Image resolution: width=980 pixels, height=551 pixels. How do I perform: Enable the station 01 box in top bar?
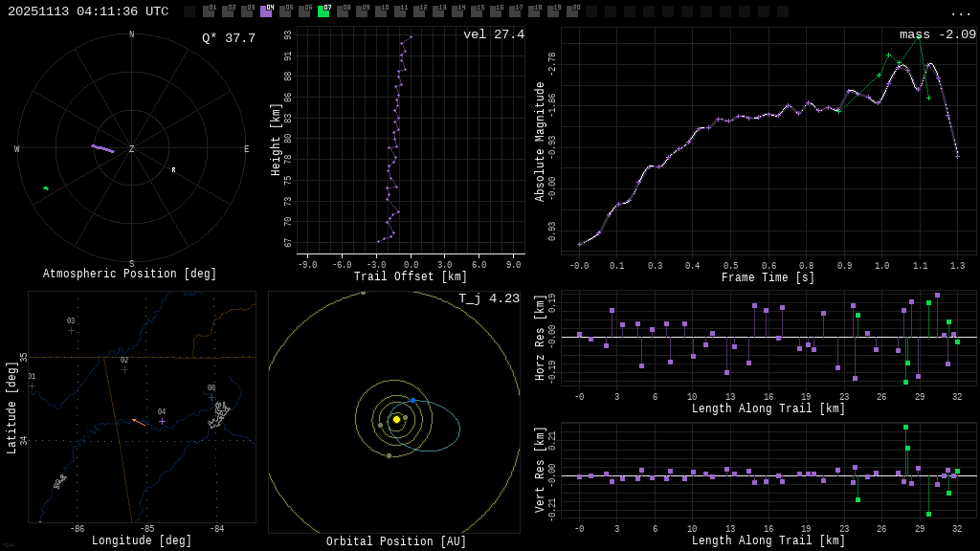209,11
